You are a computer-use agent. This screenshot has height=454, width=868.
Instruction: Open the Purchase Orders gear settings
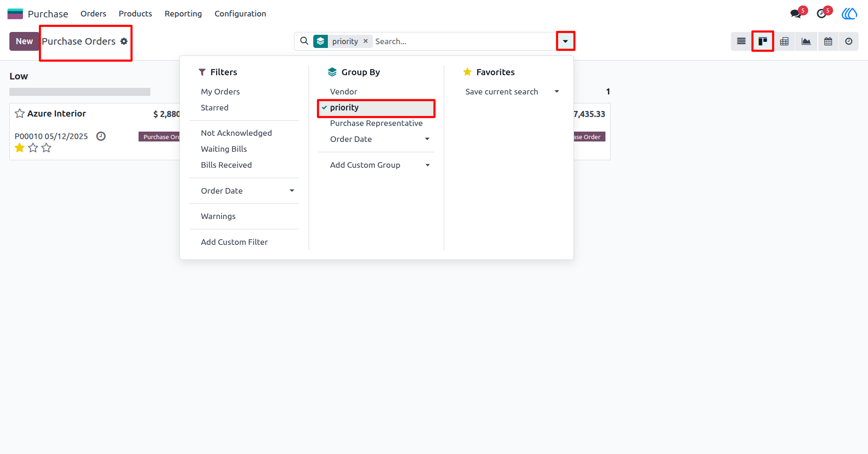point(124,41)
